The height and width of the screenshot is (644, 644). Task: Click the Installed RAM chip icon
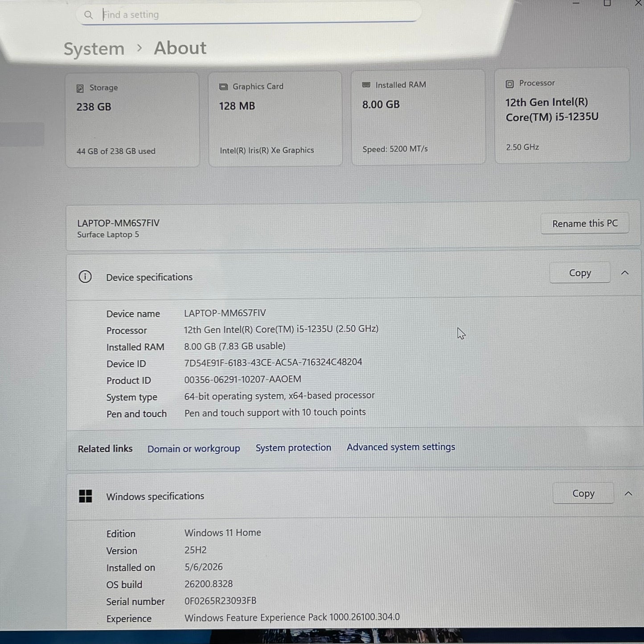point(366,85)
